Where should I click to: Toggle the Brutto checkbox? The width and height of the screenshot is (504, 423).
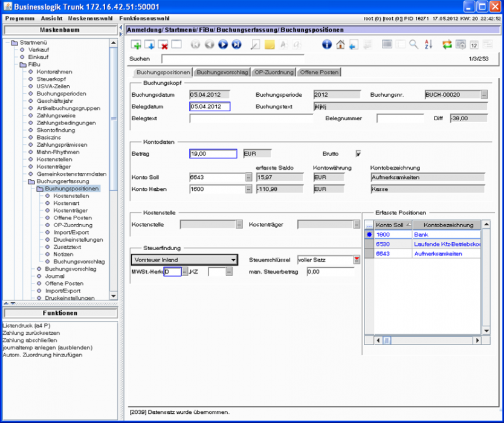(x=358, y=153)
